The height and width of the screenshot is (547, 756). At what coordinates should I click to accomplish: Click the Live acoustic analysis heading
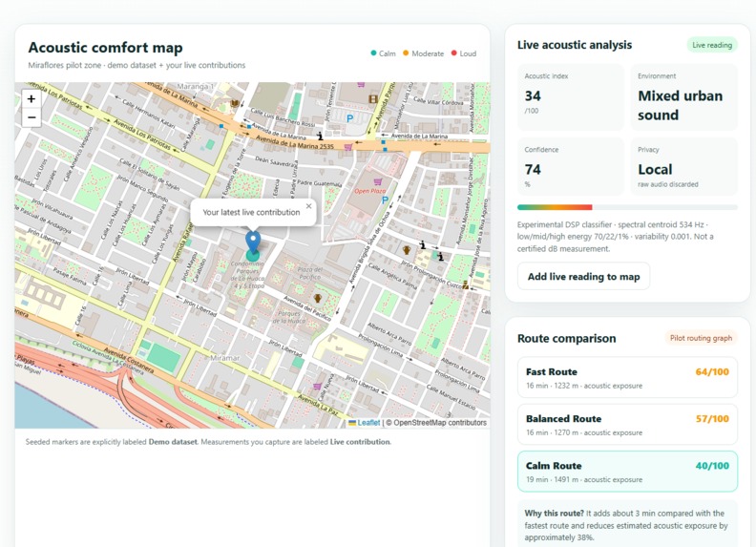click(575, 45)
